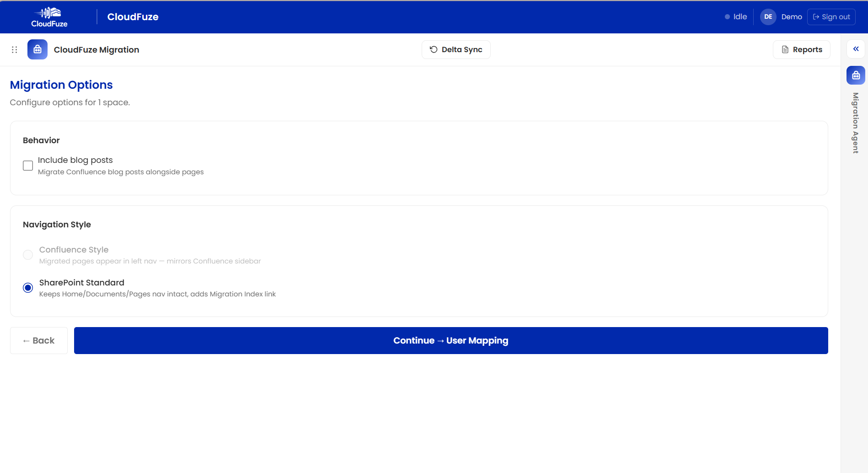This screenshot has width=868, height=473.
Task: Click the Behavior section title
Action: pos(41,140)
